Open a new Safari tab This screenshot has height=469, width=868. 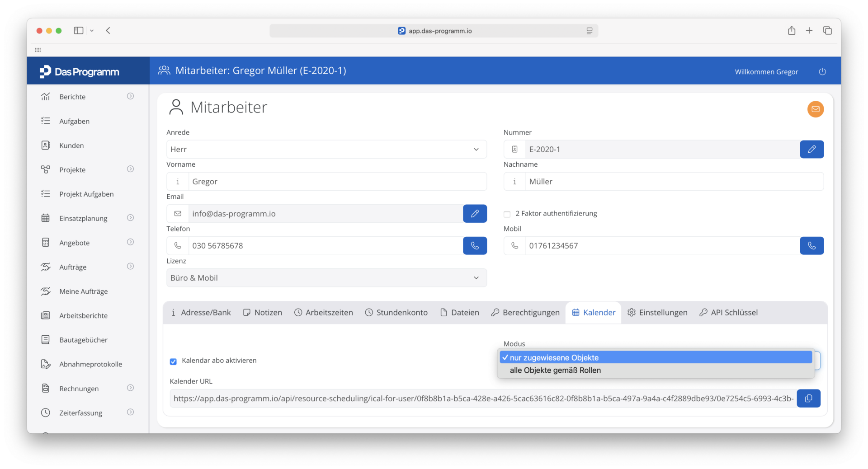tap(809, 31)
